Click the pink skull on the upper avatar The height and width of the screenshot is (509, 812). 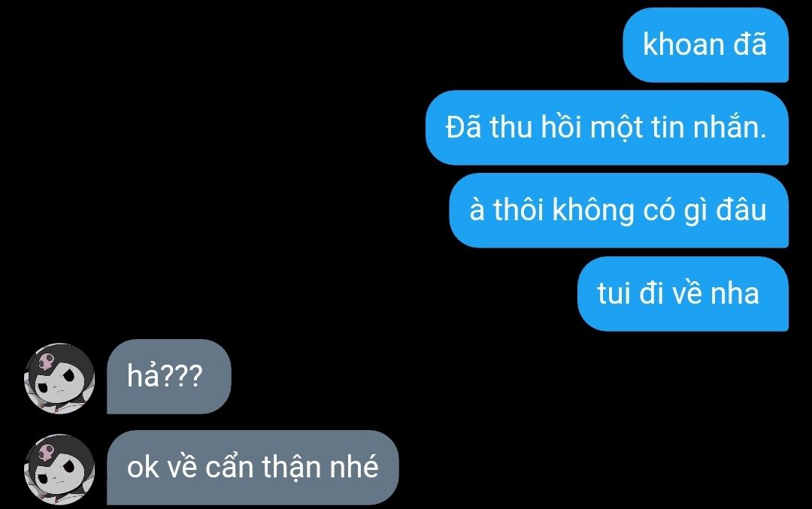pos(46,360)
